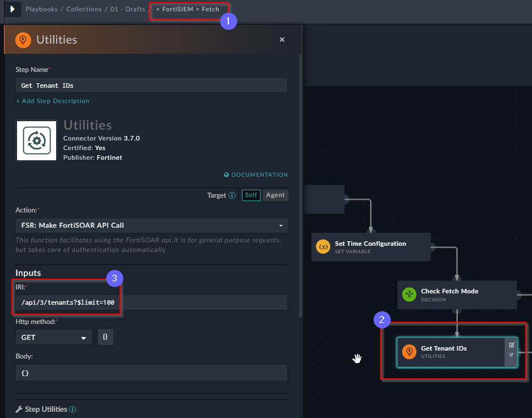Click the Target info icon
This screenshot has width=532, height=418.
(232, 195)
